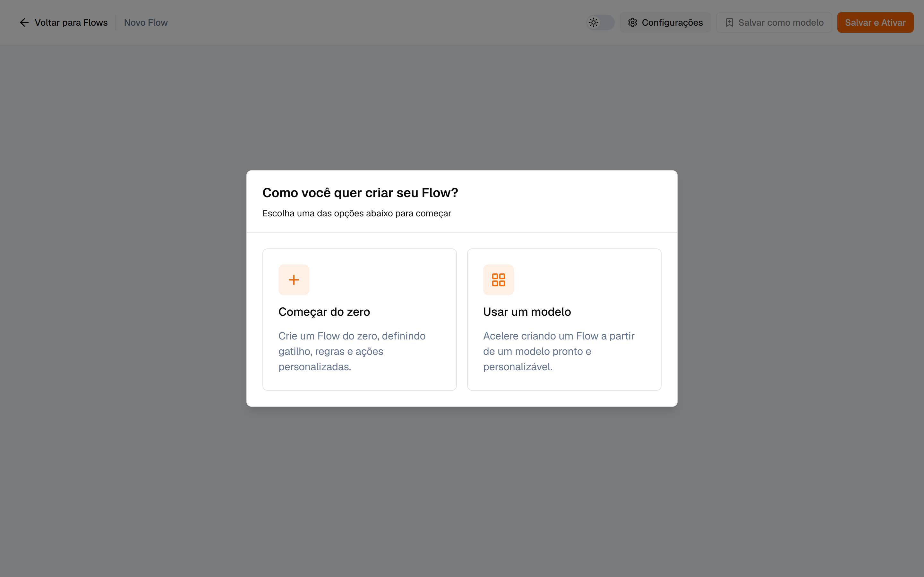Click the gear icon beside Configurações
924x577 pixels.
tap(633, 22)
